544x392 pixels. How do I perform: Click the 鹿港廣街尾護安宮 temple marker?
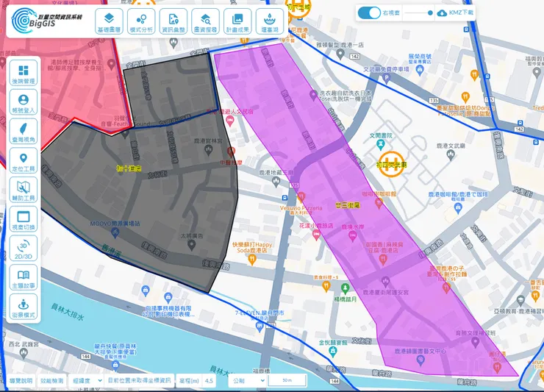tap(385, 281)
